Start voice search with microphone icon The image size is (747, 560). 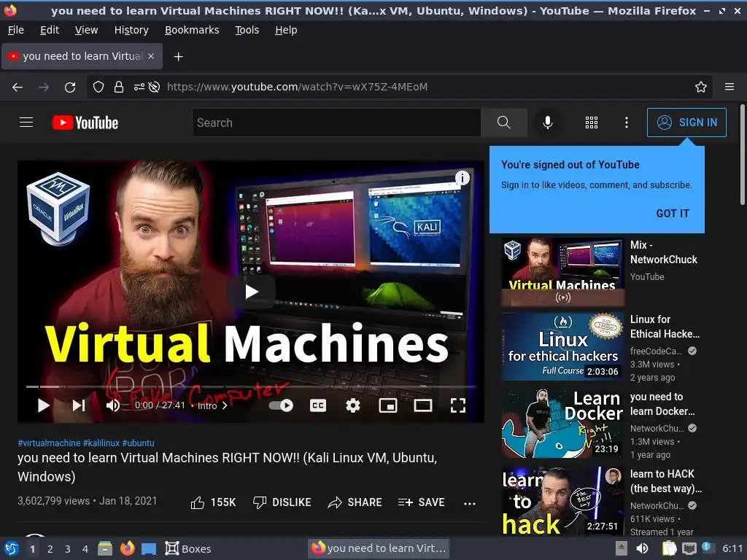point(548,122)
